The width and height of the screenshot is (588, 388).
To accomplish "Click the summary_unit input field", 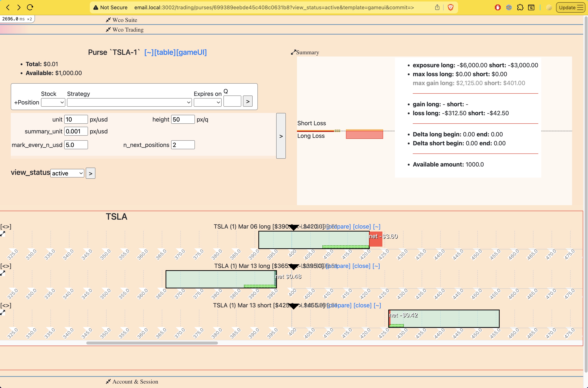I will pyautogui.click(x=76, y=131).
